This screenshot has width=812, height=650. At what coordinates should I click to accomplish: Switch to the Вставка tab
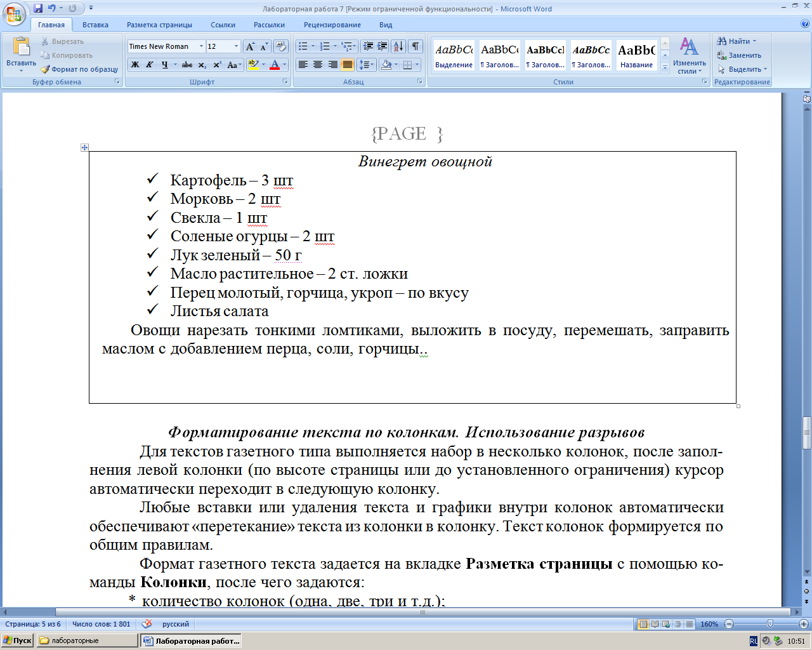[x=95, y=25]
